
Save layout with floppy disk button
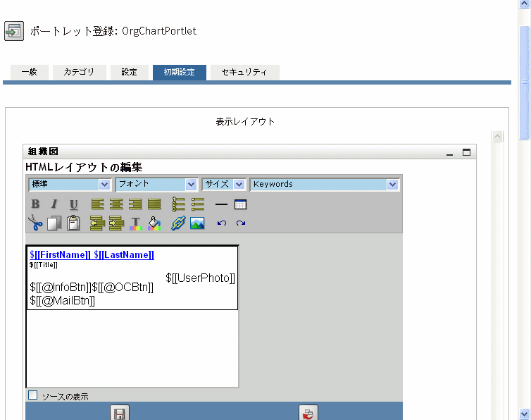tap(120, 412)
